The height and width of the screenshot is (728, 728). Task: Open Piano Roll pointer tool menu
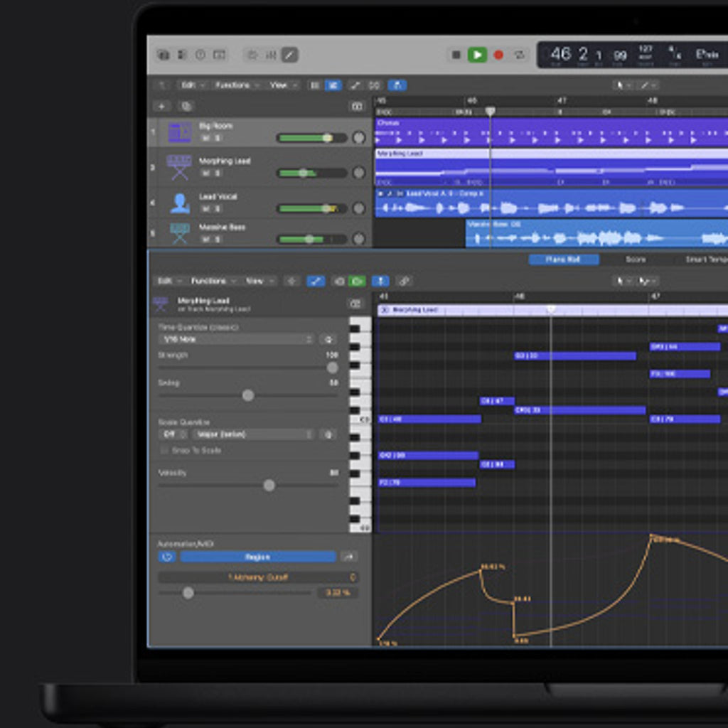[623, 281]
